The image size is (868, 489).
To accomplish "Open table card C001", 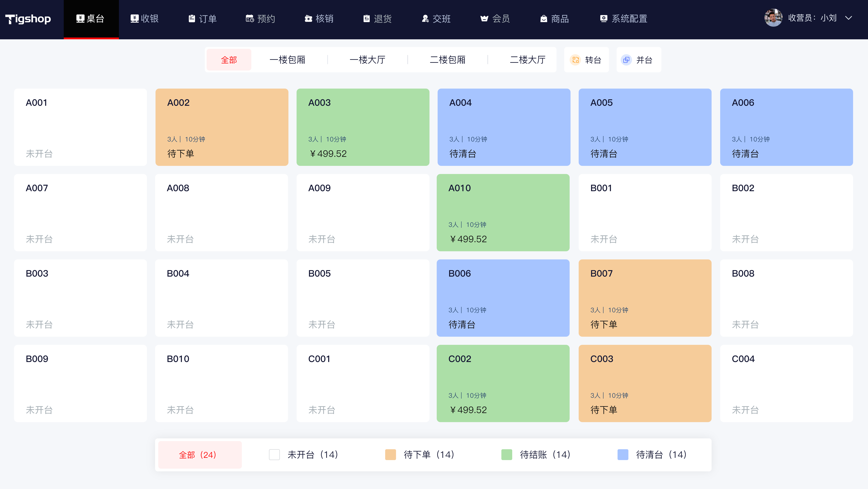I will click(x=363, y=384).
